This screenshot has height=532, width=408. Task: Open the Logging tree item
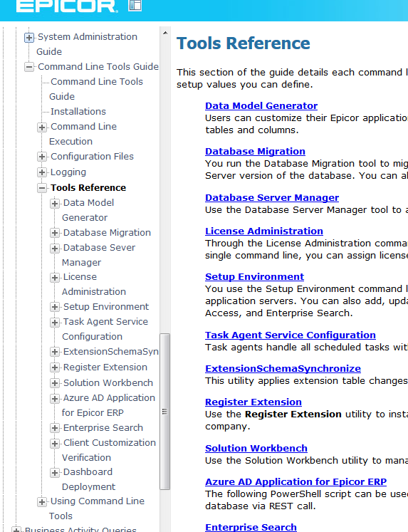(68, 172)
